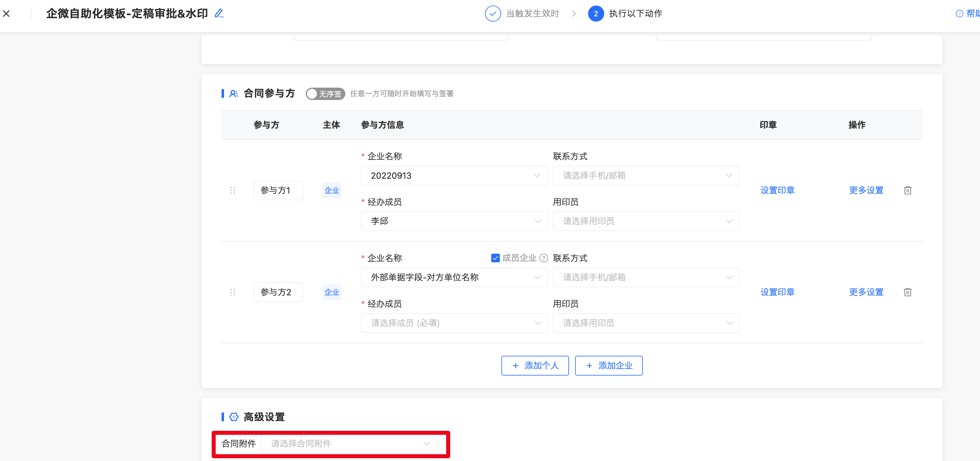
Task: Click the gear icon by 高级设置
Action: [x=234, y=417]
